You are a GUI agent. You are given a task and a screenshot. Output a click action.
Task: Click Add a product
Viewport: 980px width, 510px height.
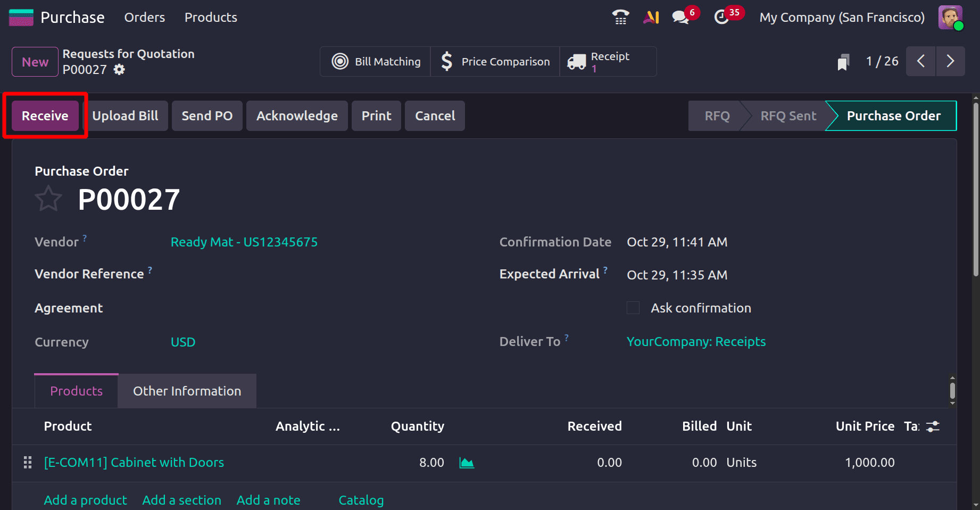coord(85,500)
